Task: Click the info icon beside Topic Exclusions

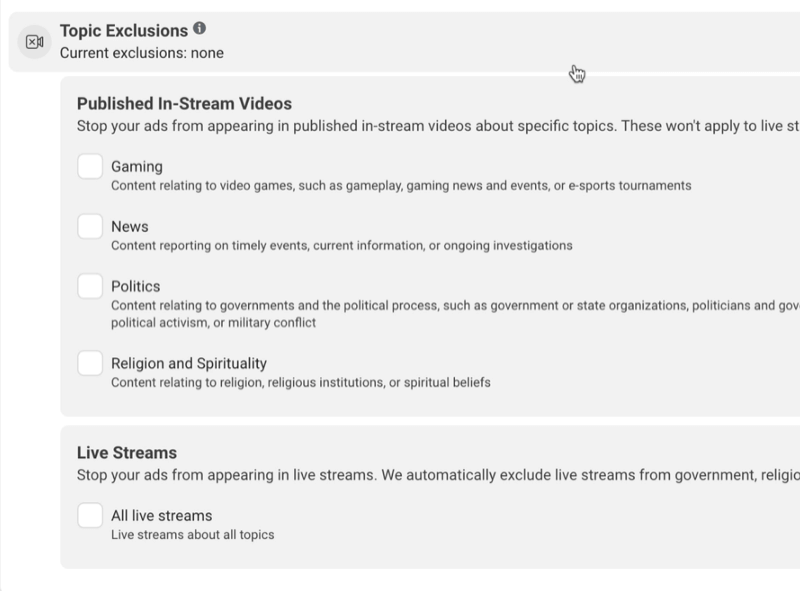Action: click(199, 29)
